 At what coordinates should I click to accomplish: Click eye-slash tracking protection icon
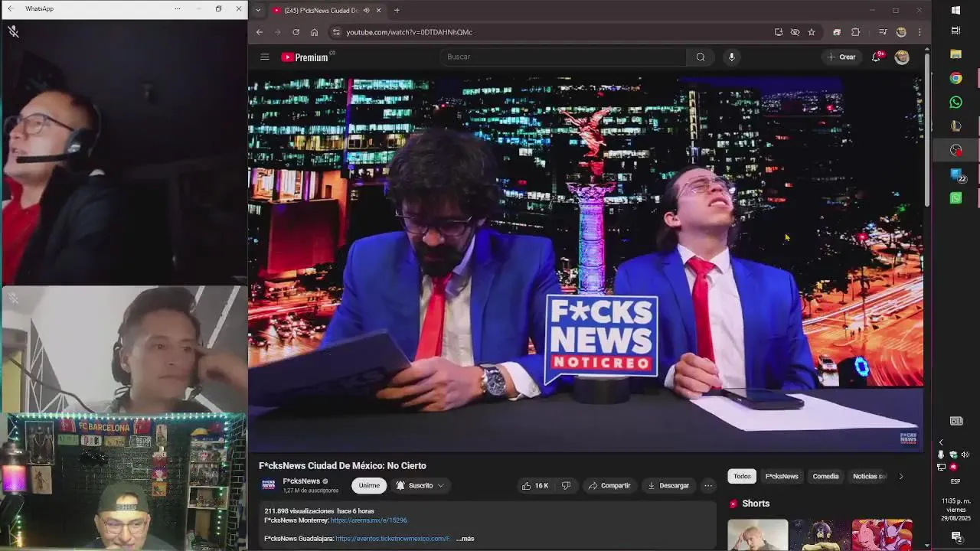point(795,32)
